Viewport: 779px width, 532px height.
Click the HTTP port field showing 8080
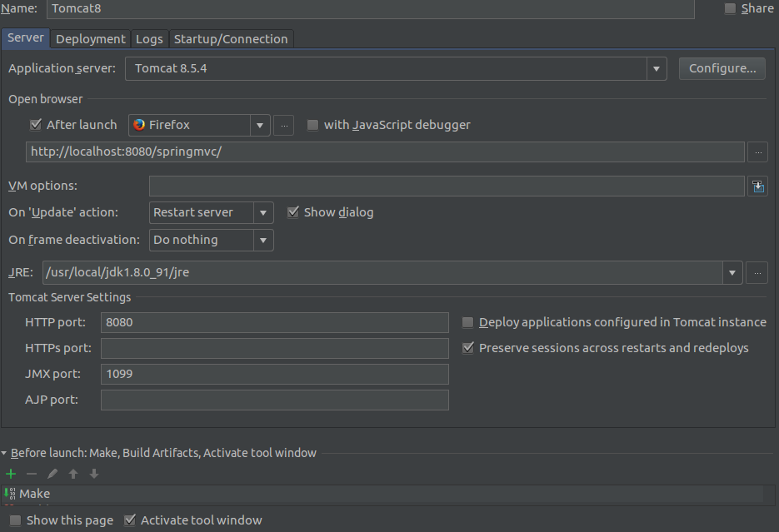(x=275, y=322)
